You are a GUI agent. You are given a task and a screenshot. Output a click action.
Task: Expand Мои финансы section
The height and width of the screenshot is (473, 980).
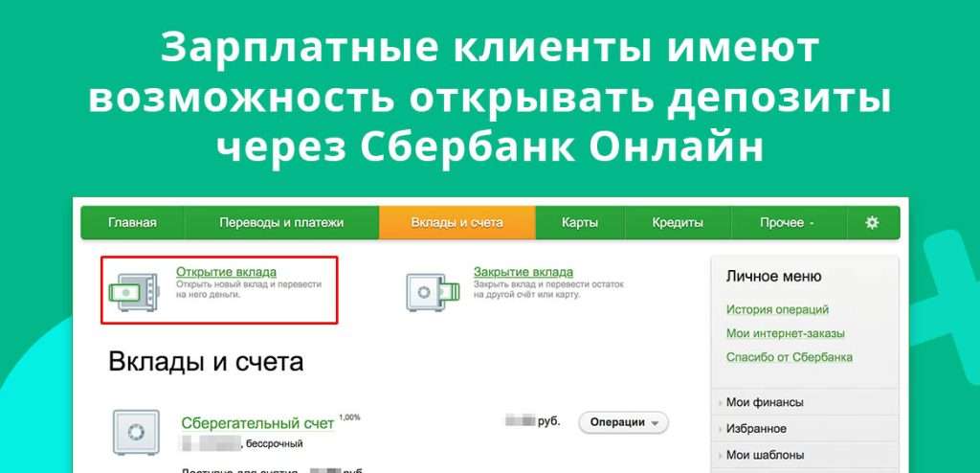click(x=764, y=402)
